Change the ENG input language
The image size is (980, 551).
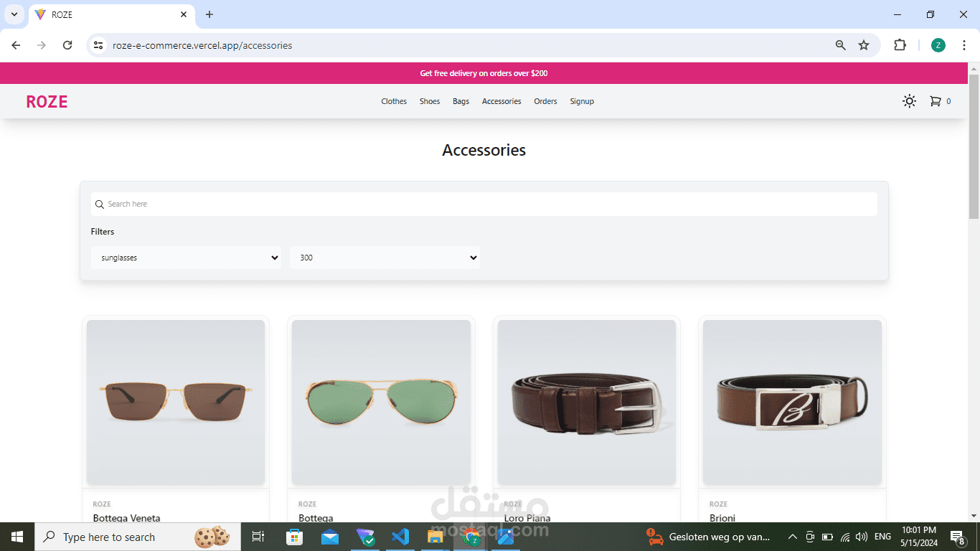(882, 537)
